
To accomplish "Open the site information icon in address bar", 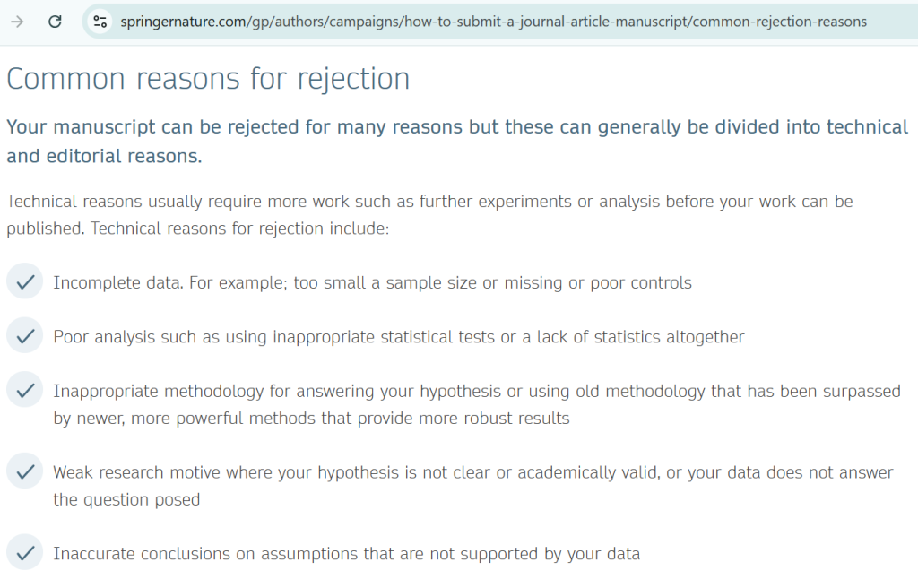I will point(100,22).
